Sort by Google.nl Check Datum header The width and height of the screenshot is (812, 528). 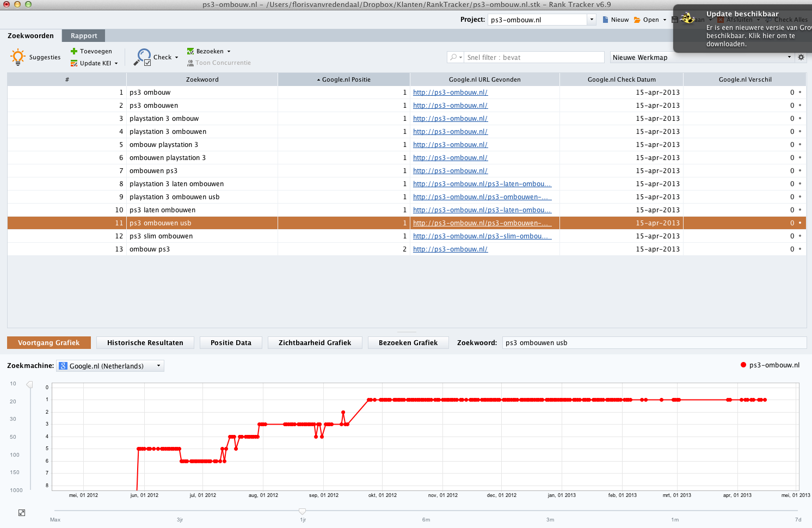coord(622,79)
